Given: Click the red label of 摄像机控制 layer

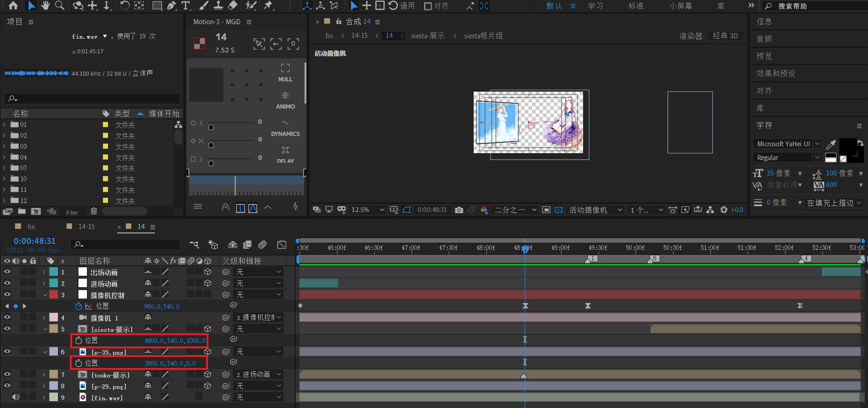Looking at the screenshot, I should [x=54, y=294].
